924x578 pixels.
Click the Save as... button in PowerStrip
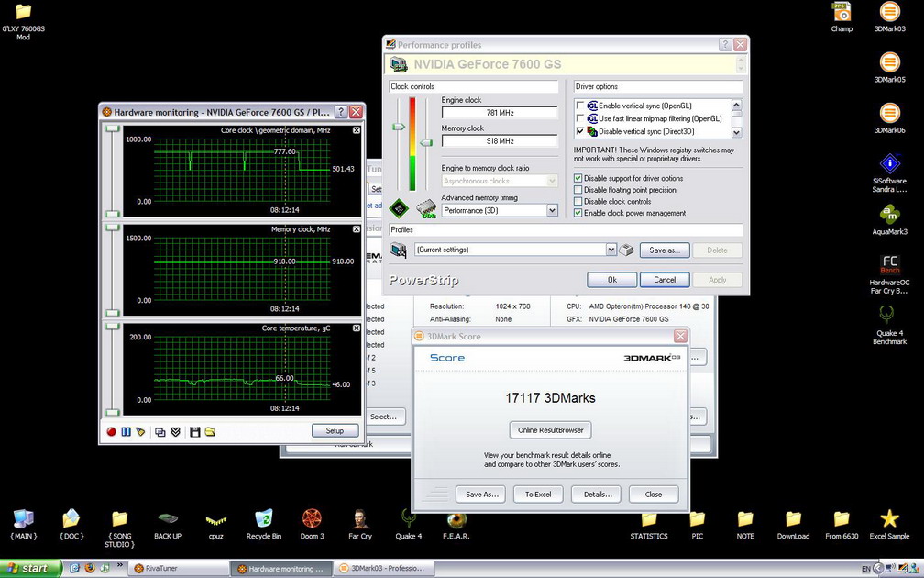coord(665,250)
